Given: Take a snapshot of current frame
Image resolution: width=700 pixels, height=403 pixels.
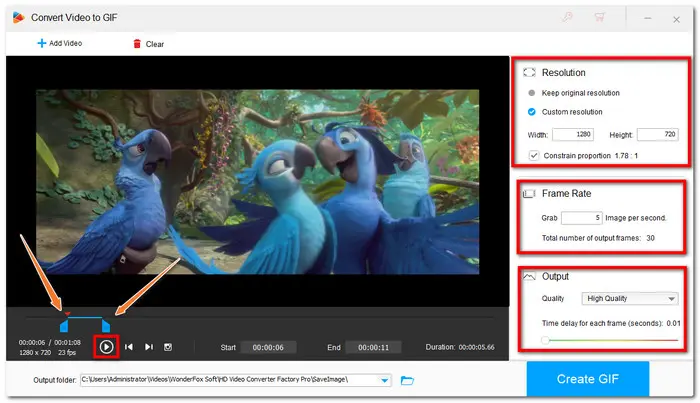Looking at the screenshot, I should (168, 347).
